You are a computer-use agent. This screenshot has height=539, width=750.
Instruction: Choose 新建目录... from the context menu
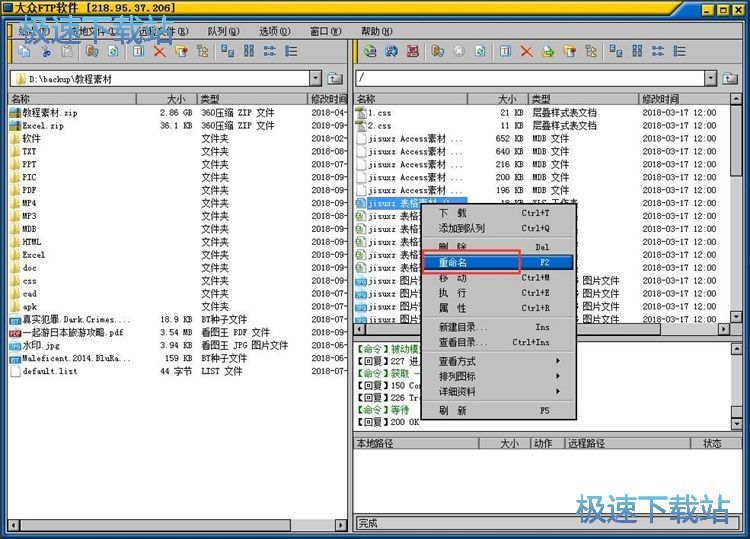(497, 327)
